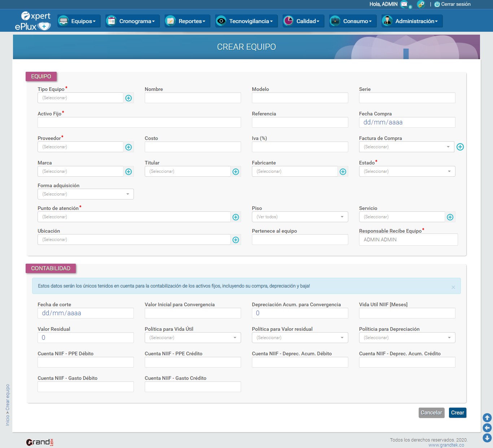Click the Activo Fijo input field

[139, 122]
